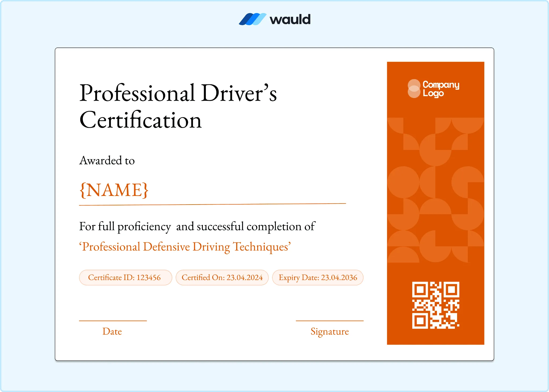Click the 'Professional Defensive Driving Techniques' course name
The height and width of the screenshot is (392, 549).
pos(185,247)
